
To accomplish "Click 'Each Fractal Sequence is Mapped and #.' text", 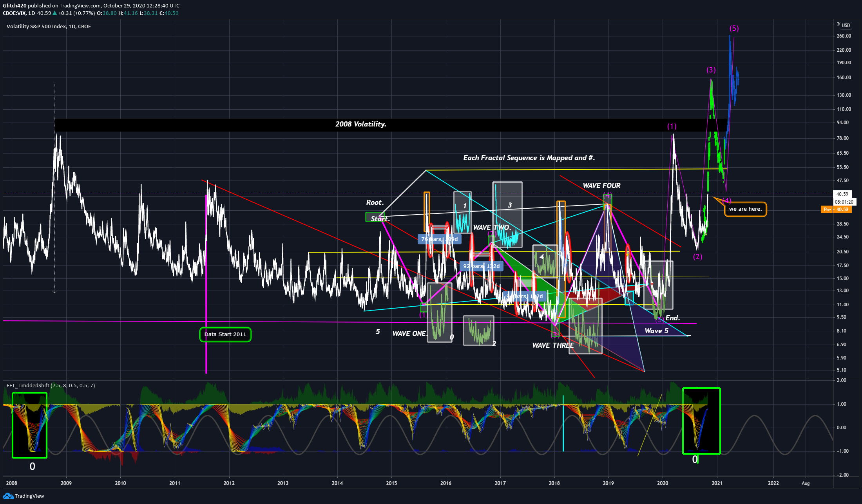I will pyautogui.click(x=529, y=158).
